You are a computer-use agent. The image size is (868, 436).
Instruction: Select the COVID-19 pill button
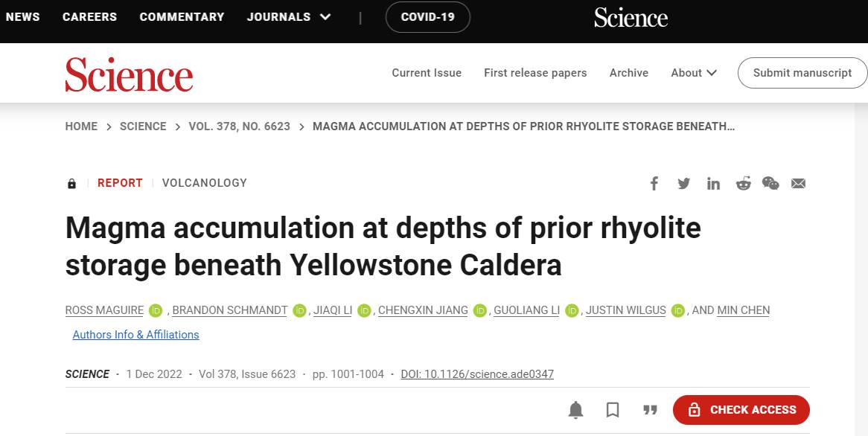[x=428, y=17]
